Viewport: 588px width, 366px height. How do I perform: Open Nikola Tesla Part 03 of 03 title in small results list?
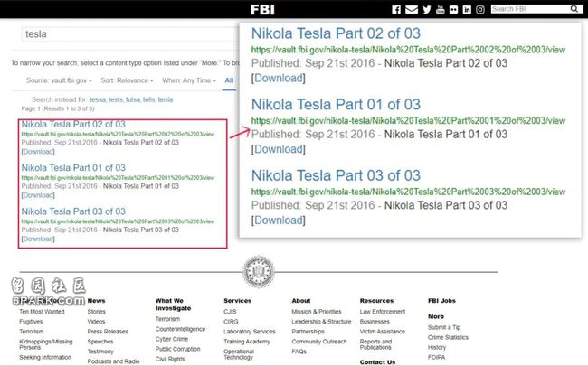coord(73,211)
